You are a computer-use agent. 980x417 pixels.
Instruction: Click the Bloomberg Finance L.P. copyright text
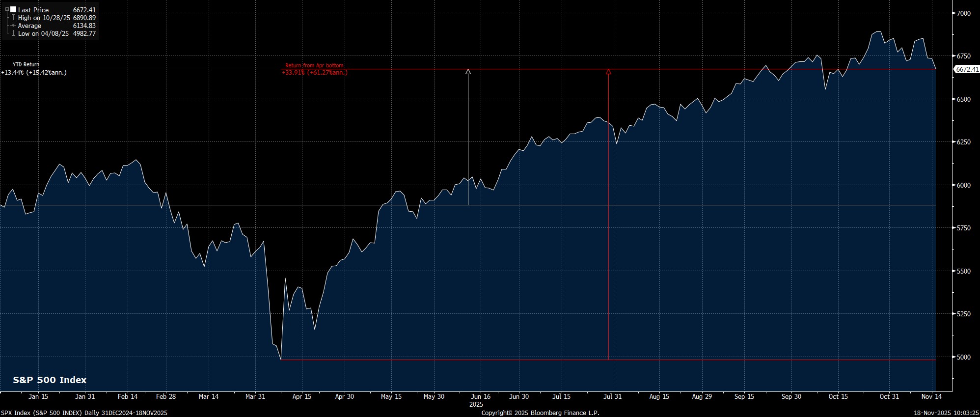pyautogui.click(x=540, y=413)
